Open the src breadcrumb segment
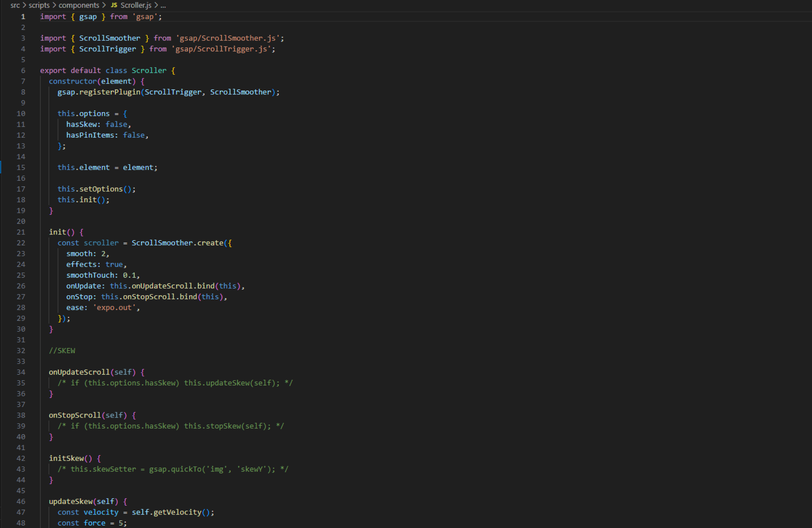The image size is (812, 528). pyautogui.click(x=15, y=5)
